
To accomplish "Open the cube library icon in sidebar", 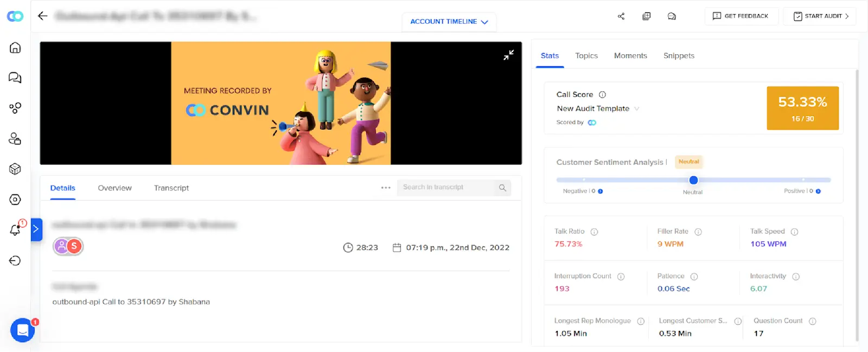I will coord(15,169).
